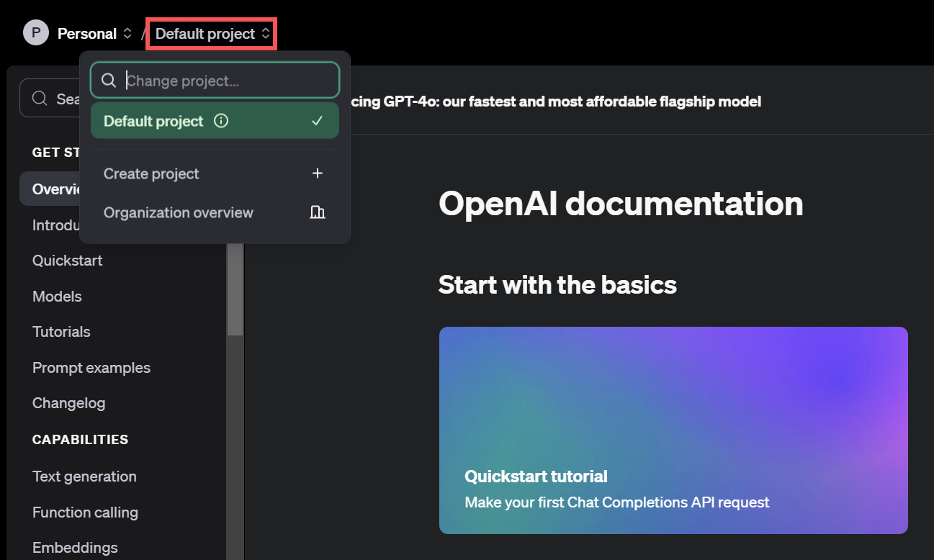934x560 pixels.
Task: Click the OpenAI documentation heading
Action: pos(621,204)
